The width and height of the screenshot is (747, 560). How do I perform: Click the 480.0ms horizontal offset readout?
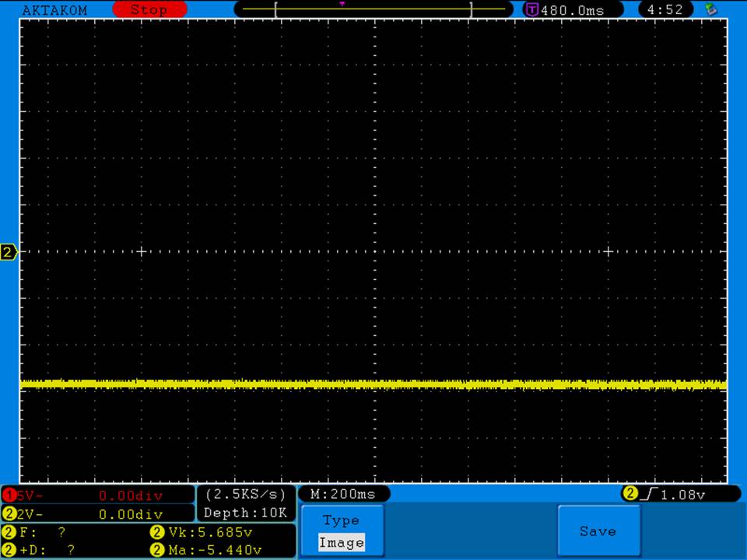coord(572,10)
